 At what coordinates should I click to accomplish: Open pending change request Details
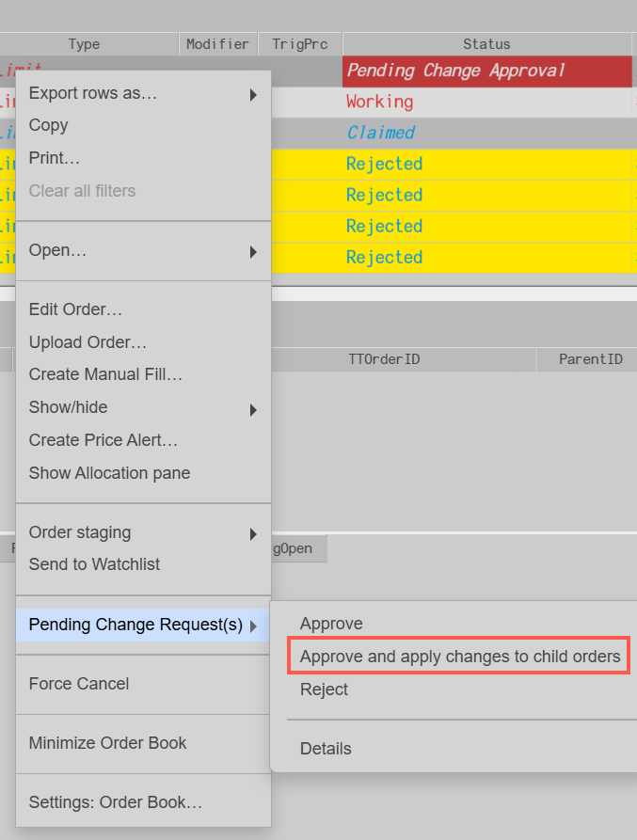coord(326,749)
